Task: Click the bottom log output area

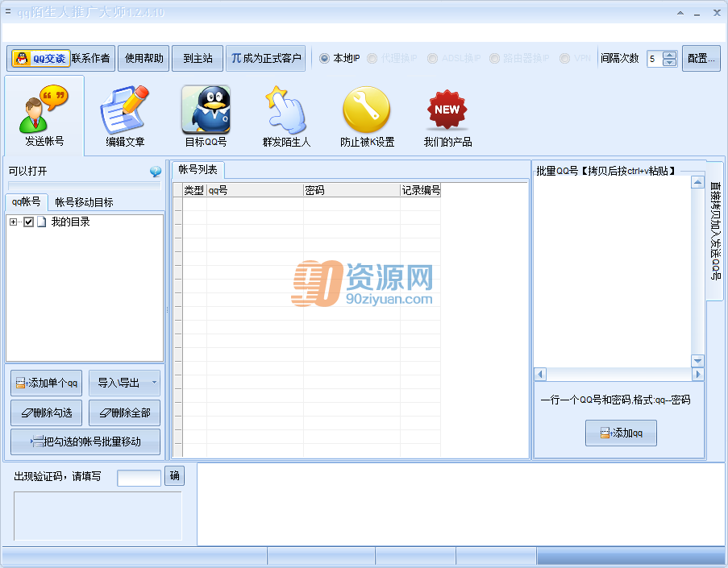Action: (460, 504)
